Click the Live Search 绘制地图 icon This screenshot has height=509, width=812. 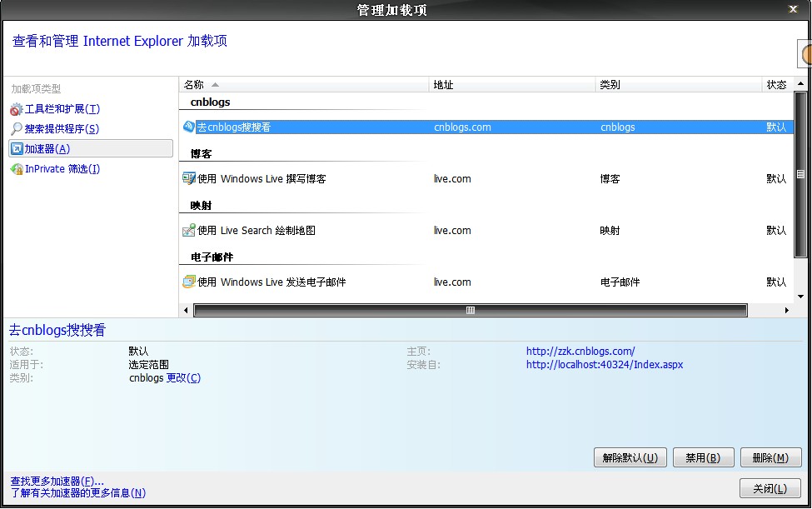click(x=189, y=231)
